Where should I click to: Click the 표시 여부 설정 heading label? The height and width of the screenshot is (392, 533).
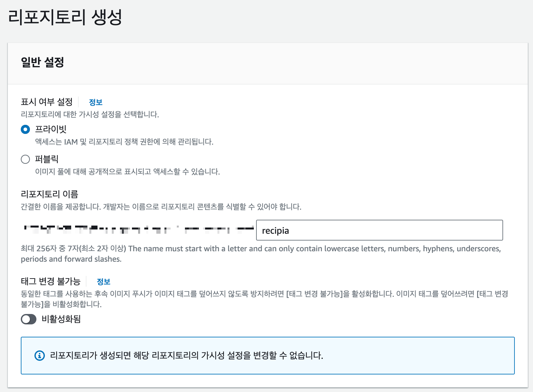click(47, 102)
